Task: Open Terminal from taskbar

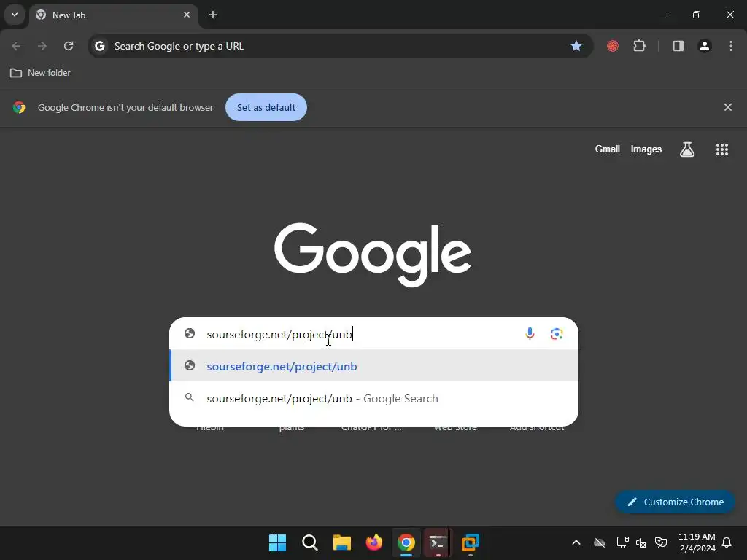Action: coord(438,542)
